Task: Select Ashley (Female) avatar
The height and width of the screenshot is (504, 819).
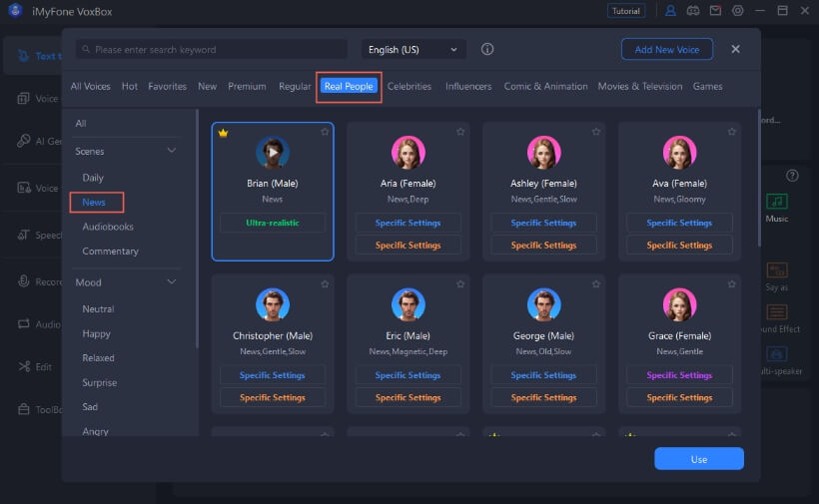Action: pos(543,153)
